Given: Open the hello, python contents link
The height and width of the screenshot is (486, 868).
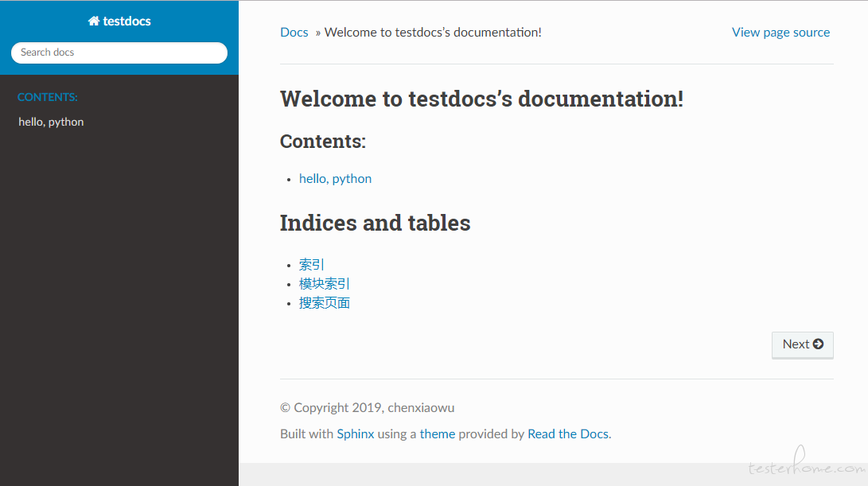Looking at the screenshot, I should (x=336, y=179).
